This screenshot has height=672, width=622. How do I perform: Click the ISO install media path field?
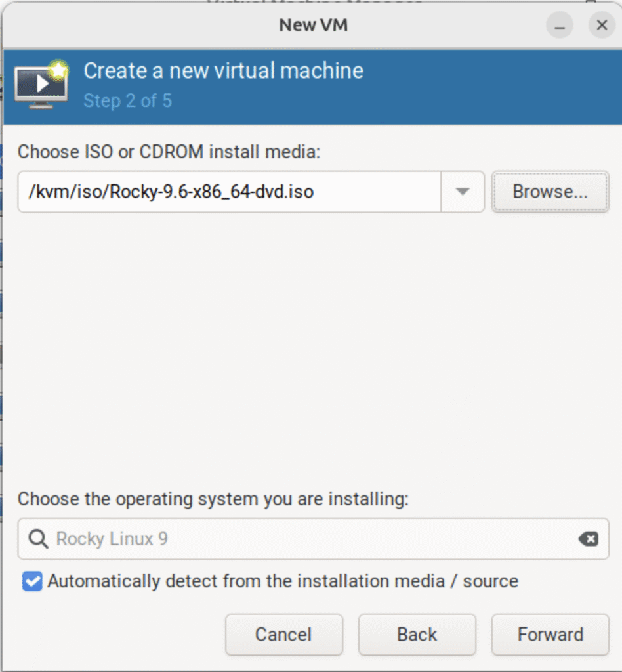coord(229,192)
